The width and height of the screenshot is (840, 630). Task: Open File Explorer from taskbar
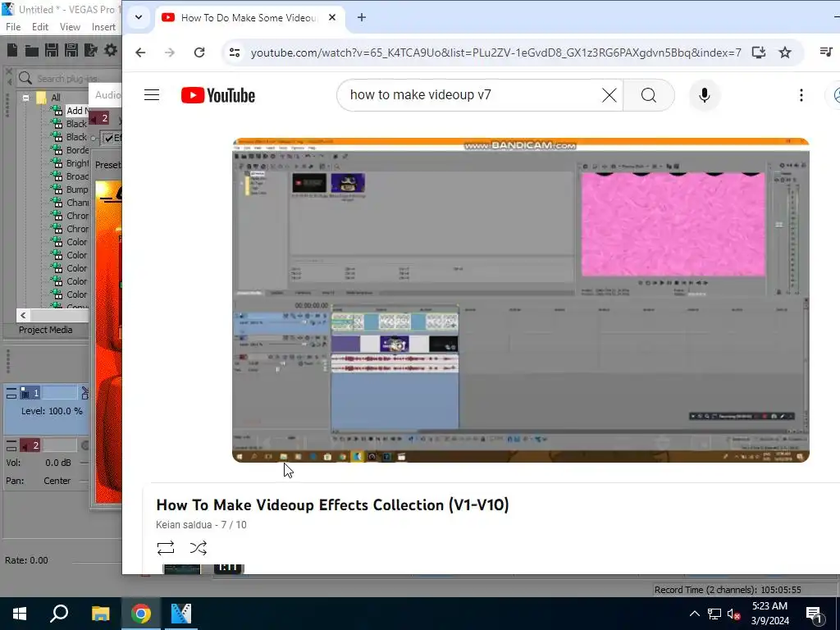[x=100, y=614]
